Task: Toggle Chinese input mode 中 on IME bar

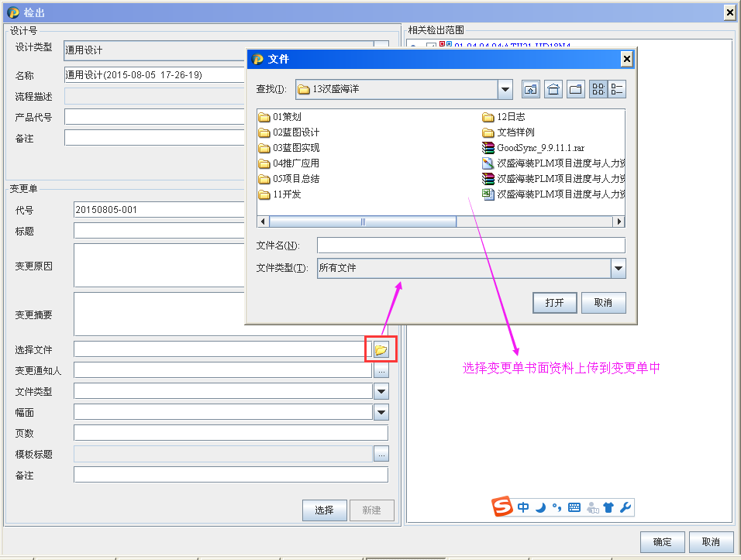Action: (523, 507)
